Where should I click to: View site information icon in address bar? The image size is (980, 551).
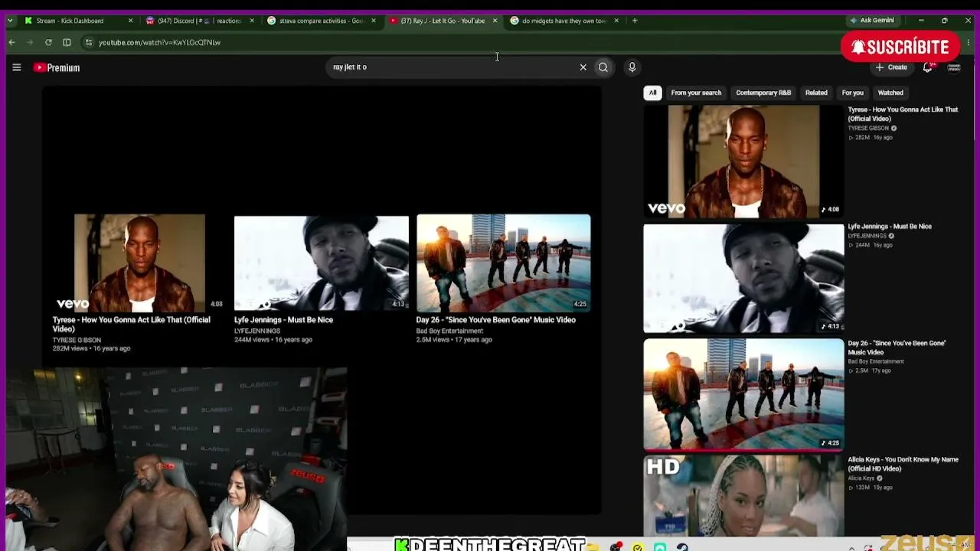click(89, 42)
